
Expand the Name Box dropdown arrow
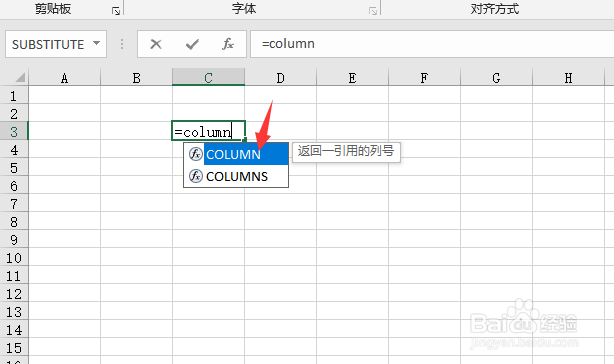click(97, 43)
